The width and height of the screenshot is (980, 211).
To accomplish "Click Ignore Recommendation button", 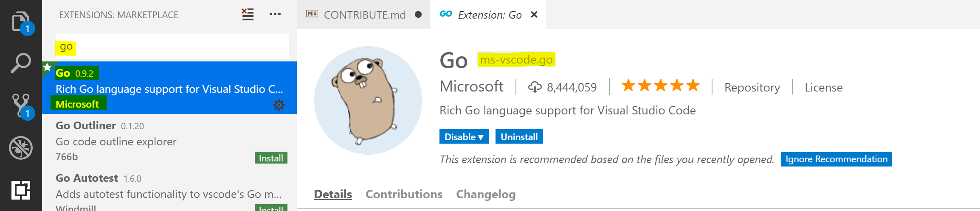I will tap(836, 159).
